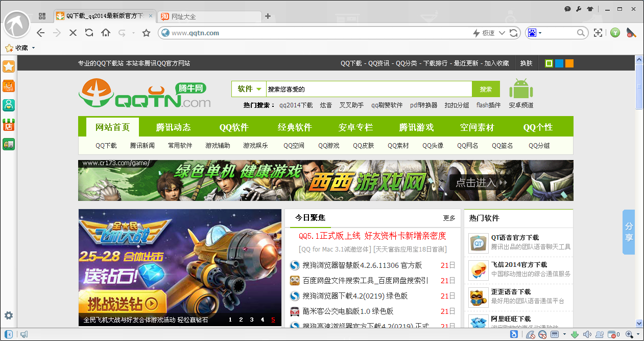Click the megaphone news icon
Image resolution: width=644 pixels, height=341 pixels.
pyautogui.click(x=23, y=334)
